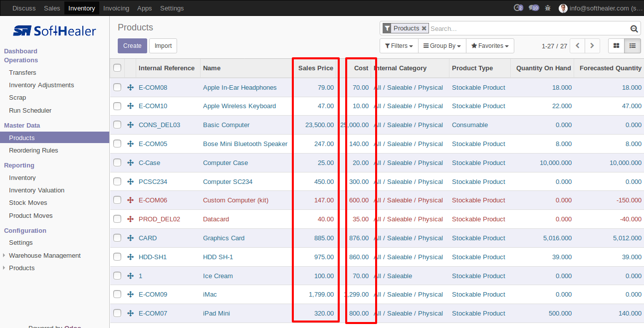Open the activities clock icon in top bar
The width and height of the screenshot is (644, 328).
518,8
